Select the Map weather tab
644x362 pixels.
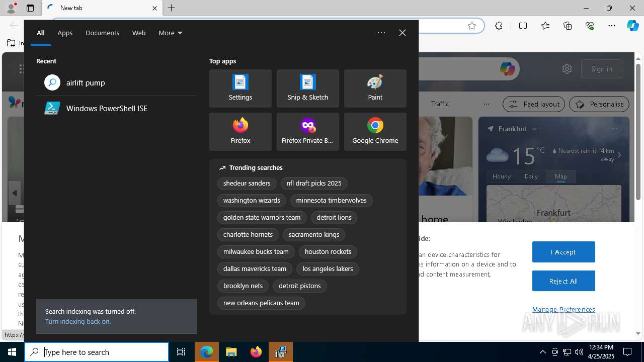(561, 176)
